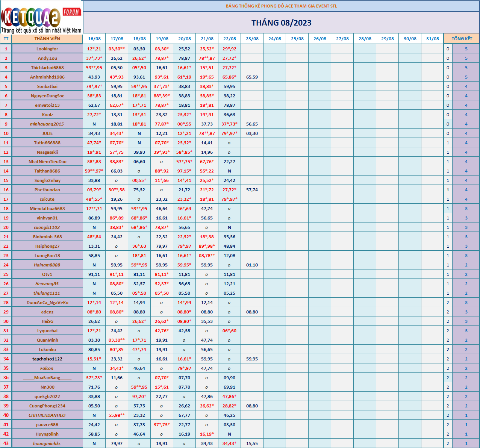Click the TT column header
This screenshot has height=448, width=480.
point(6,39)
